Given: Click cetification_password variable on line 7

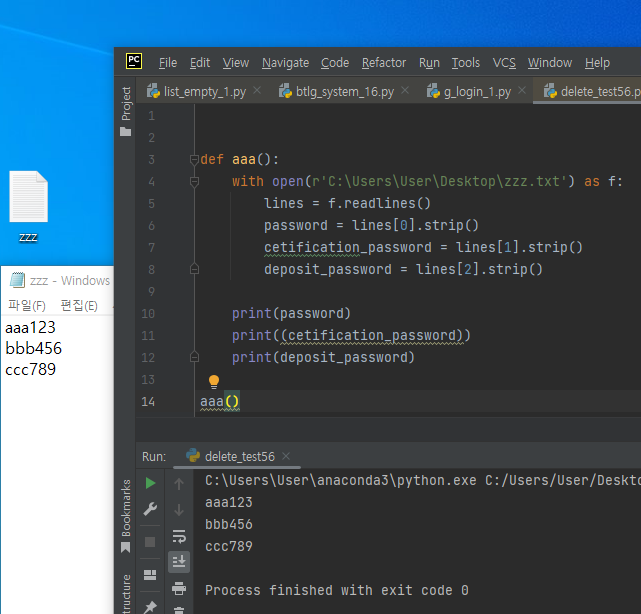Looking at the screenshot, I should 347,247.
